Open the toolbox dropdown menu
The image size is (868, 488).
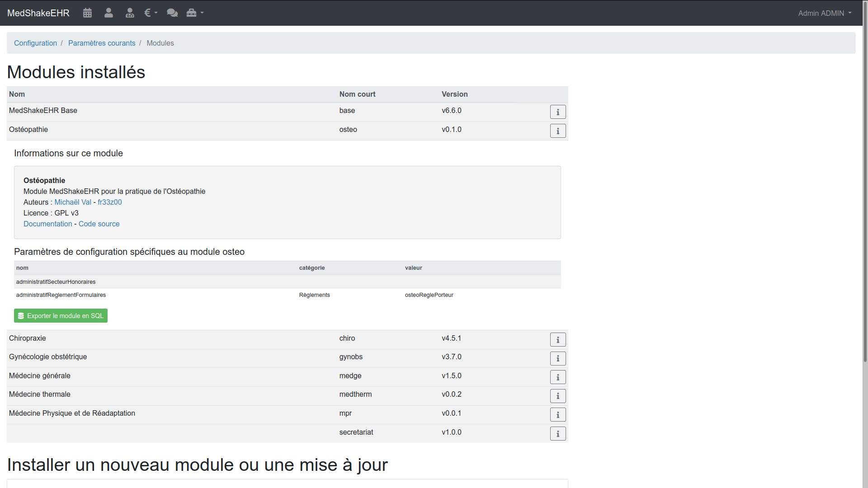click(195, 13)
